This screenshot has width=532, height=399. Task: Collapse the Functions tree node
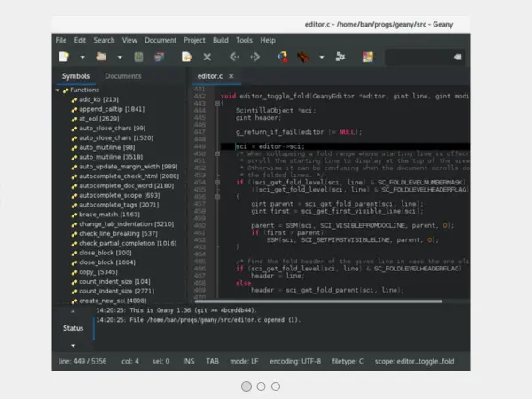tap(59, 90)
